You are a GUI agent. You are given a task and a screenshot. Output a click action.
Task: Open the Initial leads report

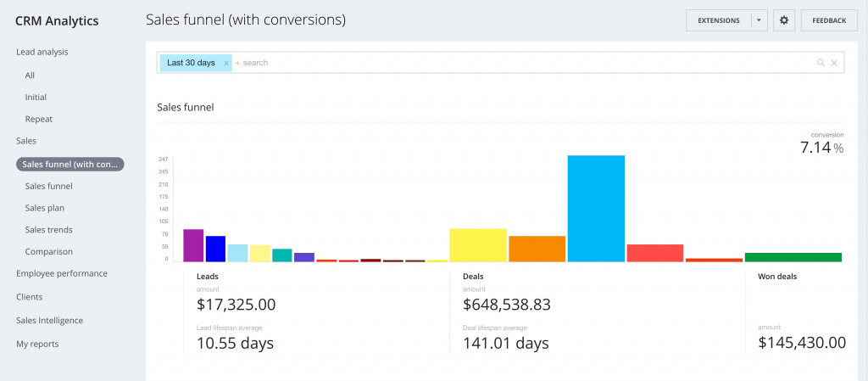point(36,98)
